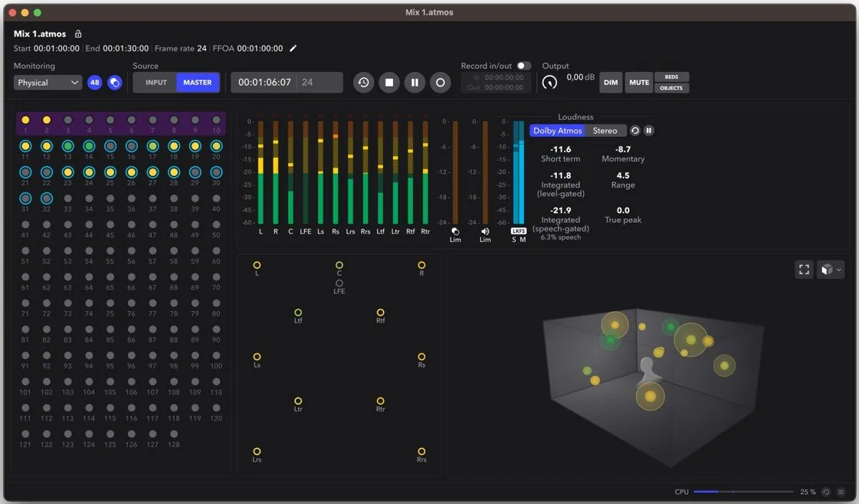
Task: Click the LFE speaker in the layout
Action: [339, 283]
